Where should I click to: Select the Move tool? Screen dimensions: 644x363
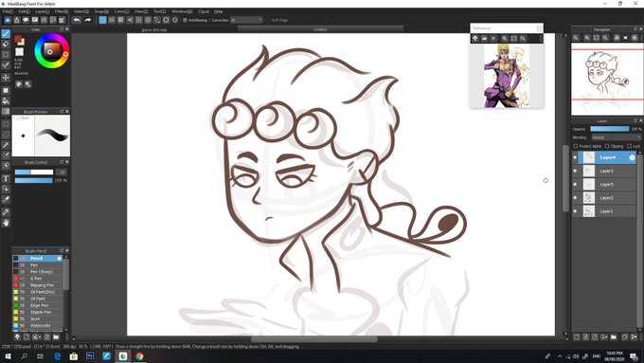(x=6, y=78)
